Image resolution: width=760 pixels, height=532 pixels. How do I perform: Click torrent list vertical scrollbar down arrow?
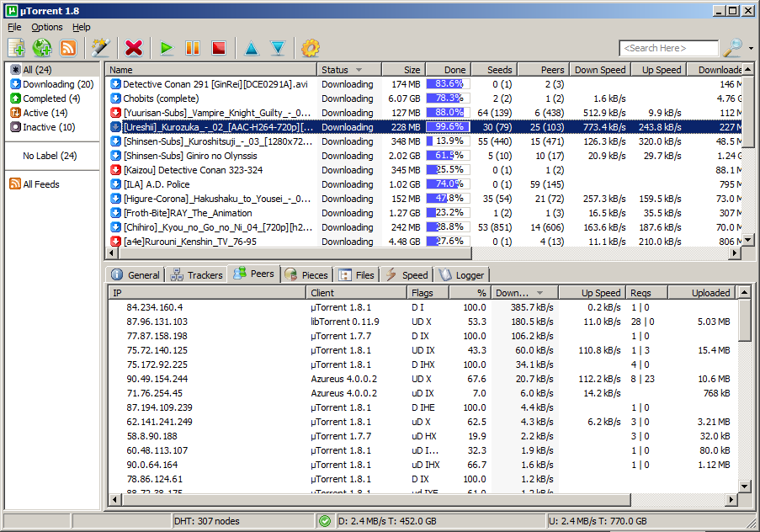pyautogui.click(x=748, y=240)
